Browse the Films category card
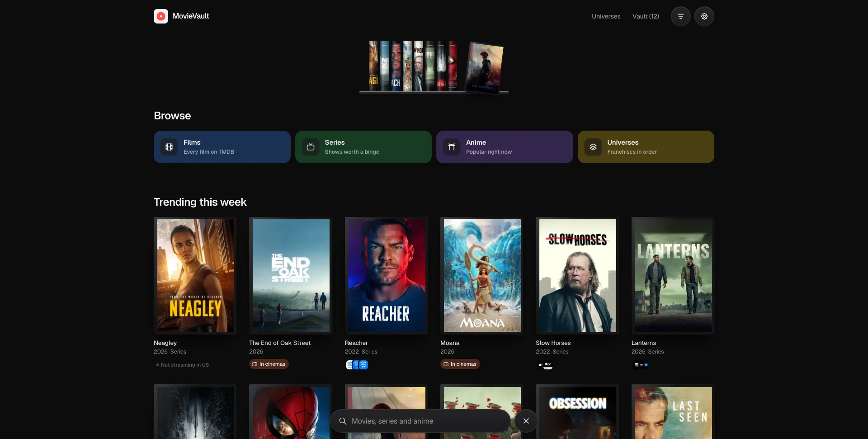Viewport: 868px width, 439px height. pos(222,147)
